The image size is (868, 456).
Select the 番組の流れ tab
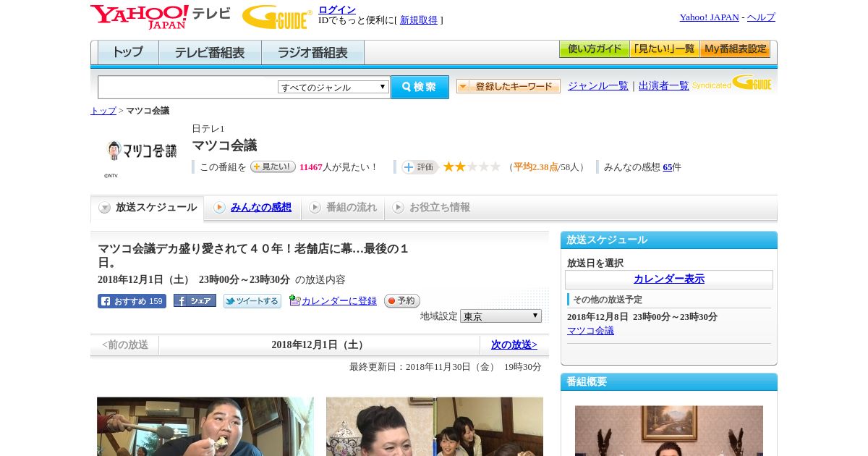pyautogui.click(x=343, y=208)
